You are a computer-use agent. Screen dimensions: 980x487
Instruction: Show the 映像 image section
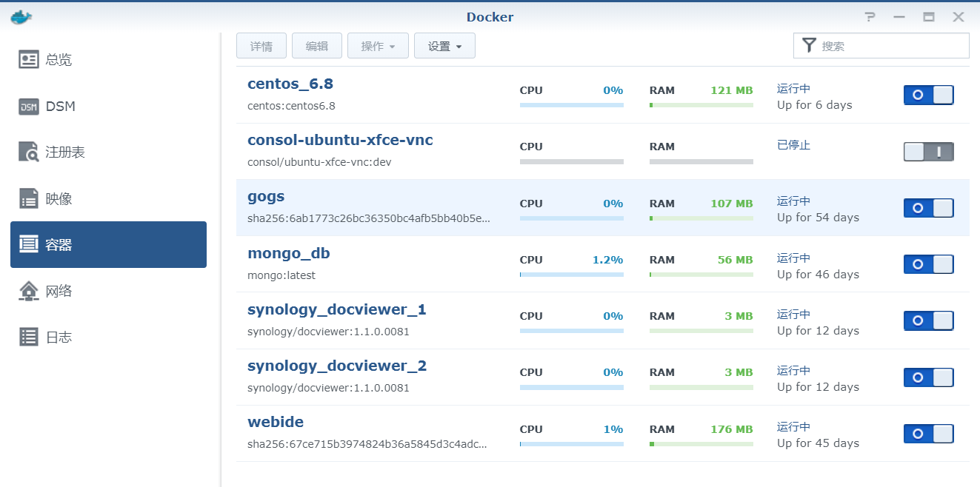[108, 198]
